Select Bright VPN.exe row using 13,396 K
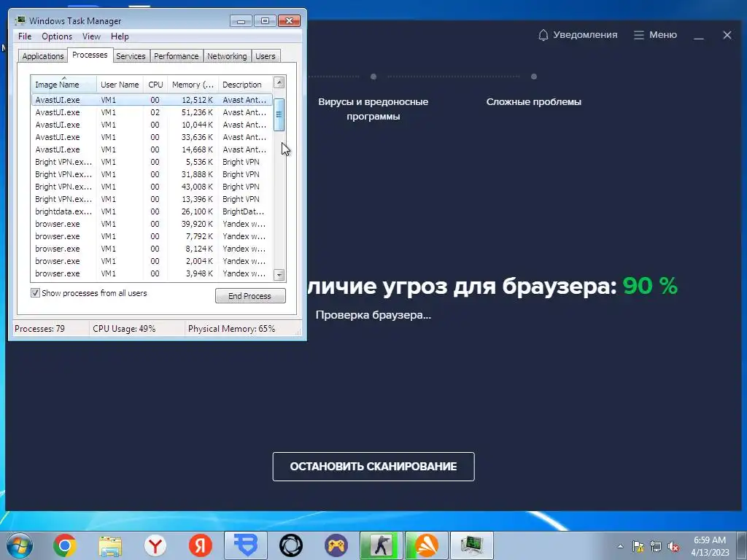This screenshot has width=747, height=560. point(152,199)
